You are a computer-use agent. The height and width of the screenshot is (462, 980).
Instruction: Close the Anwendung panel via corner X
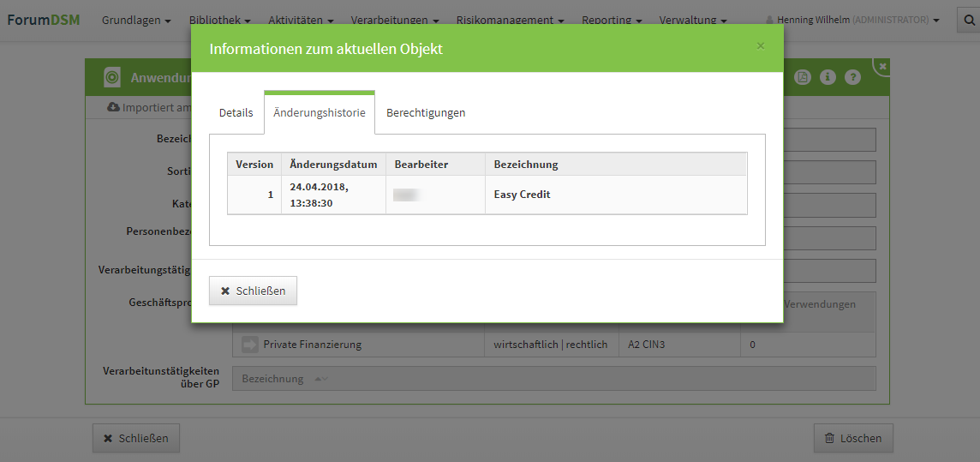coord(882,66)
